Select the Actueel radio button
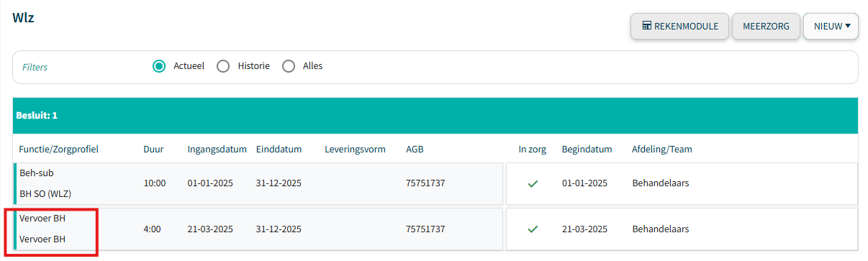 click(159, 66)
